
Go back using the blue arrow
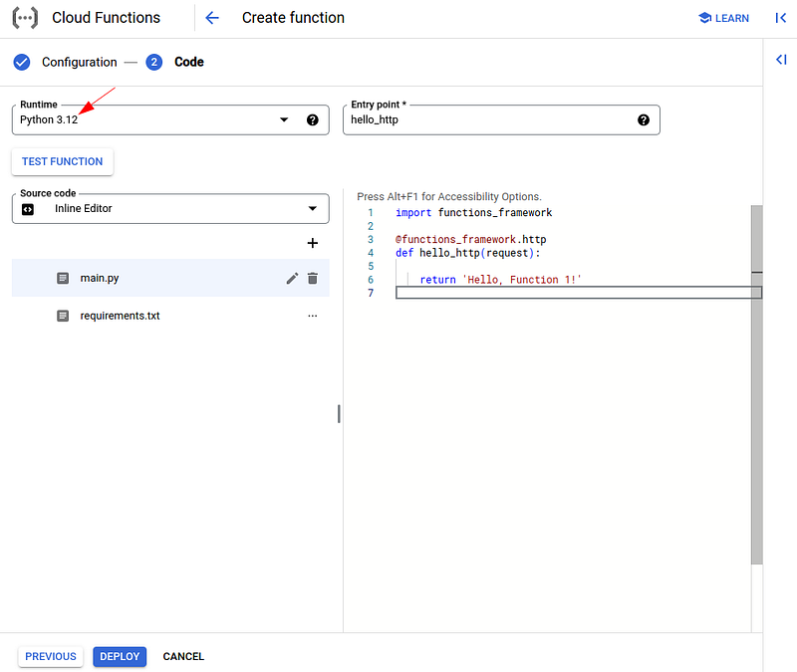(212, 18)
